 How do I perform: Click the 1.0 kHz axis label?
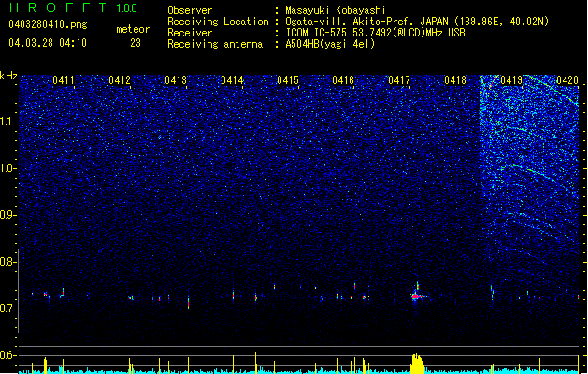coord(7,168)
